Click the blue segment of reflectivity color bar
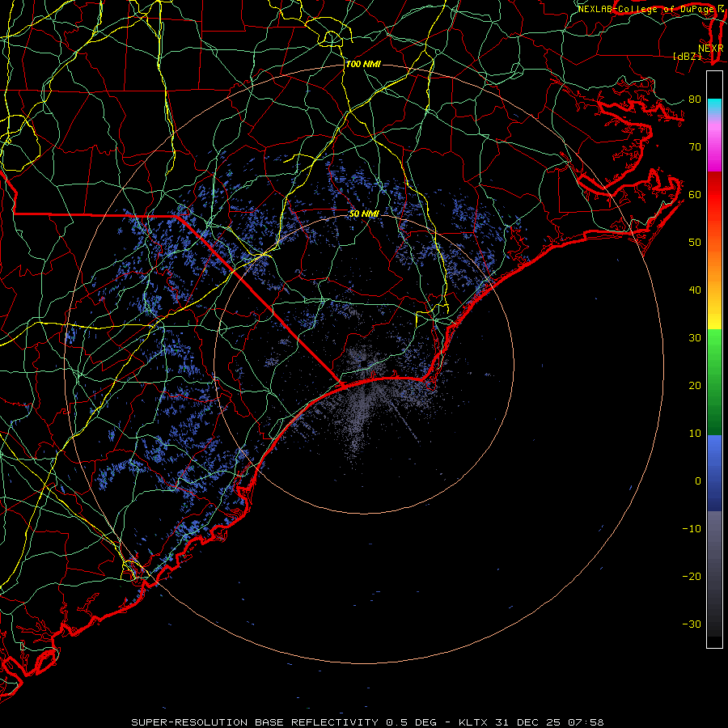728x728 pixels. 714,473
